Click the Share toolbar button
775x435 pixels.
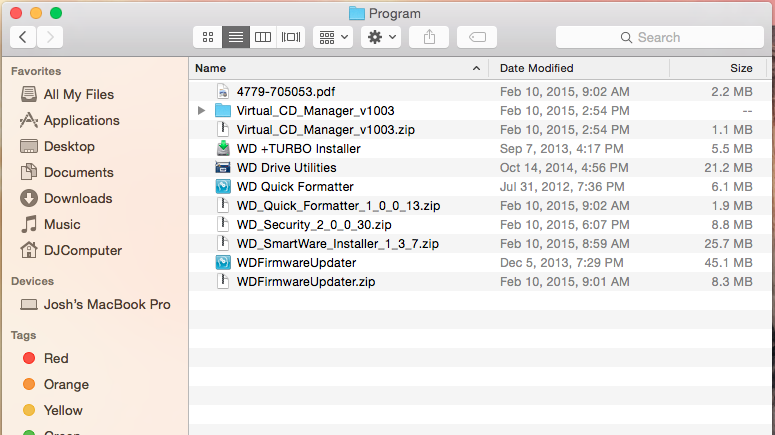tap(429, 37)
